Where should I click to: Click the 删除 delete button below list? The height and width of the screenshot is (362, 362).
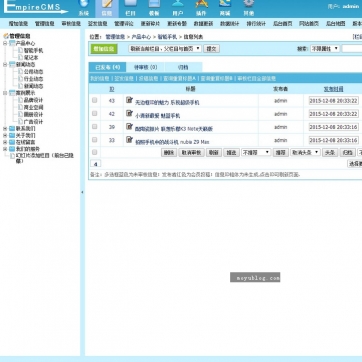[169, 152]
